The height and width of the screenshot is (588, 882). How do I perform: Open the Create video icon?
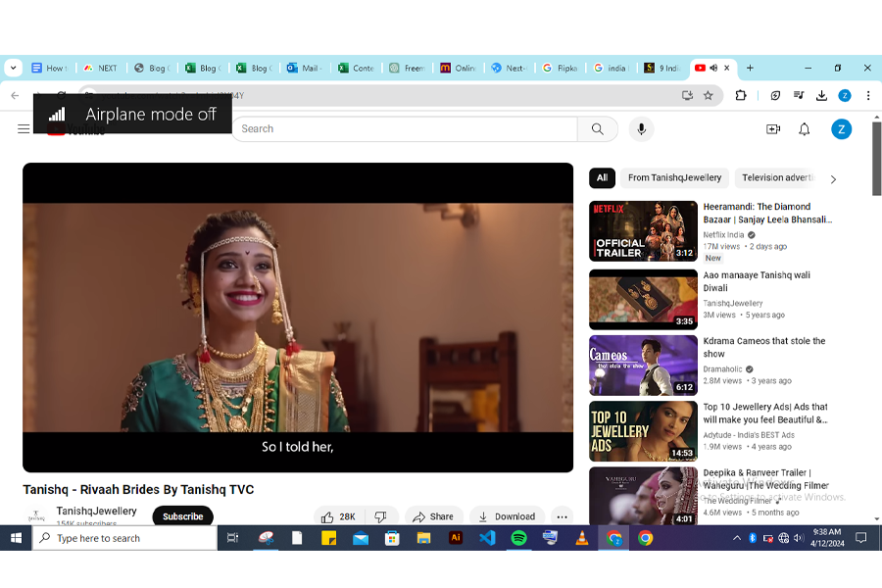773,128
